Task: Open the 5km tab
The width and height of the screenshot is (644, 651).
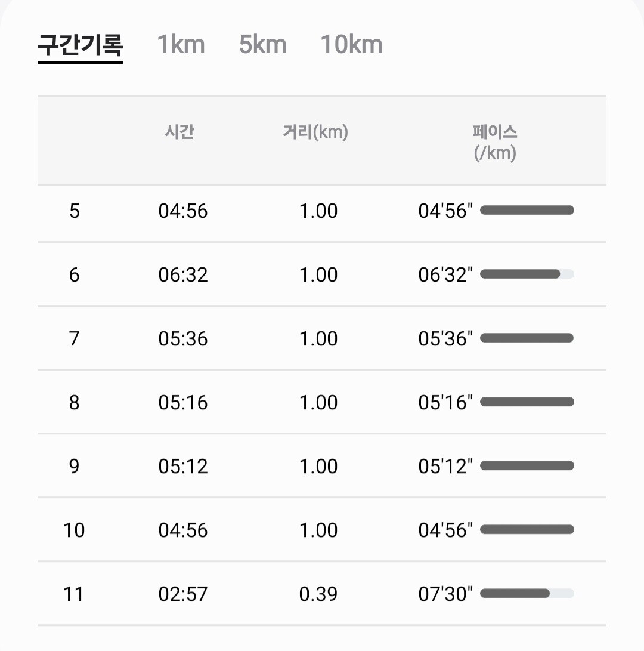Action: [x=262, y=45]
